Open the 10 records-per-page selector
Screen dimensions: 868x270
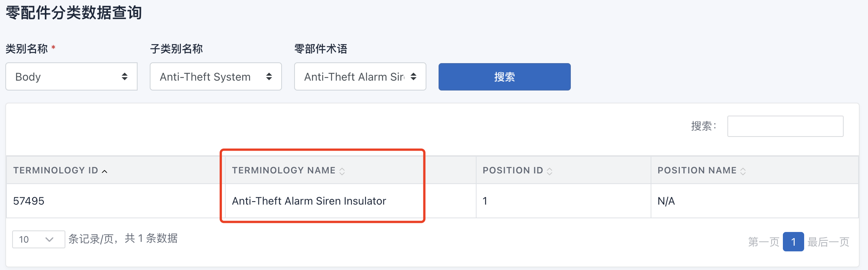coord(38,239)
